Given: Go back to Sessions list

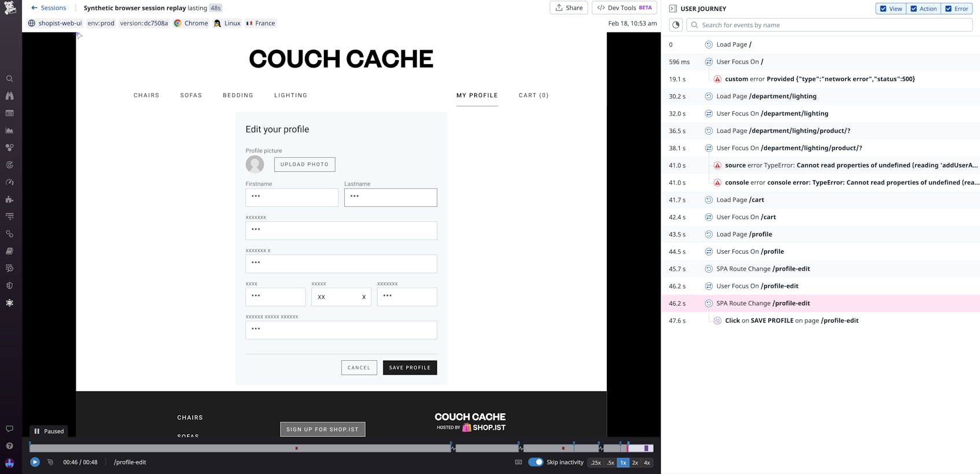Looking at the screenshot, I should tap(49, 8).
